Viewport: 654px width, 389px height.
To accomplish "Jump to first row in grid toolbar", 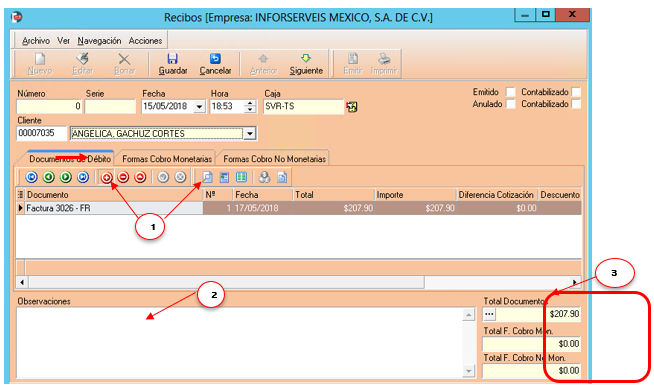I will tap(32, 177).
